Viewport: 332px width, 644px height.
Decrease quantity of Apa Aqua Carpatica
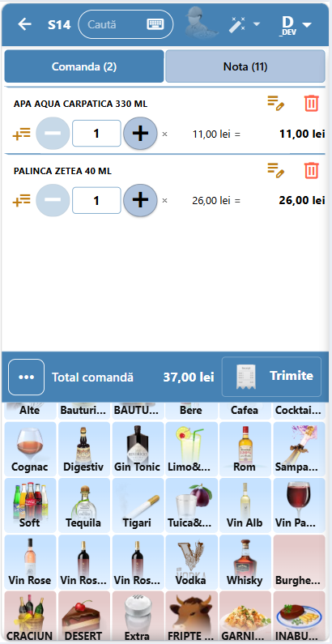point(53,133)
